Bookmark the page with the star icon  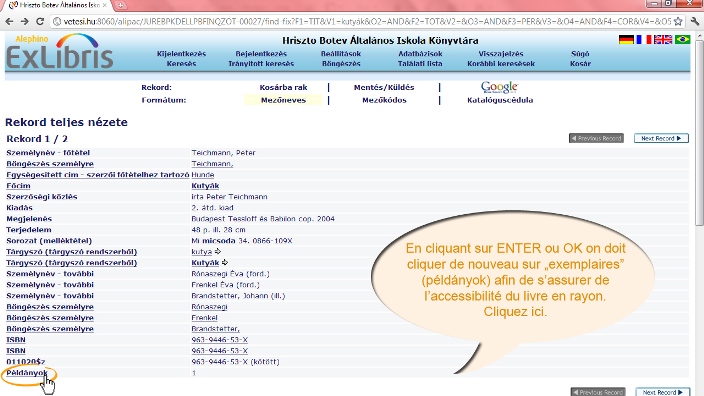(x=678, y=21)
